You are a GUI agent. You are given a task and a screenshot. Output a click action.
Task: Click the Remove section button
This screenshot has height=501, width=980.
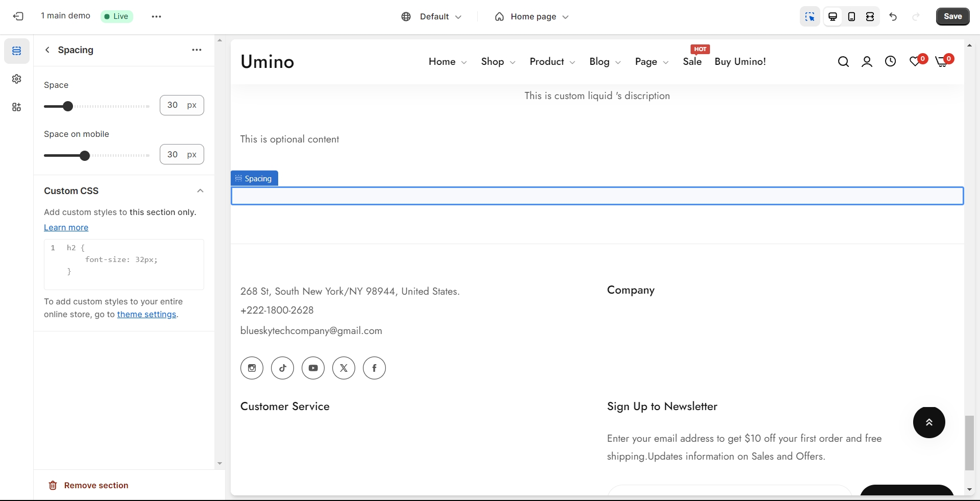(88, 486)
